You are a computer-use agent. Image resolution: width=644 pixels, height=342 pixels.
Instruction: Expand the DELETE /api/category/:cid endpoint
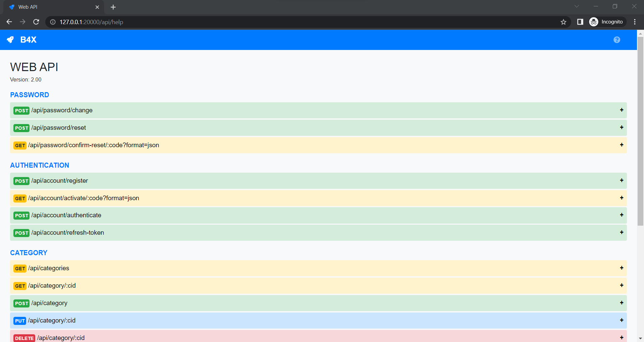click(622, 338)
